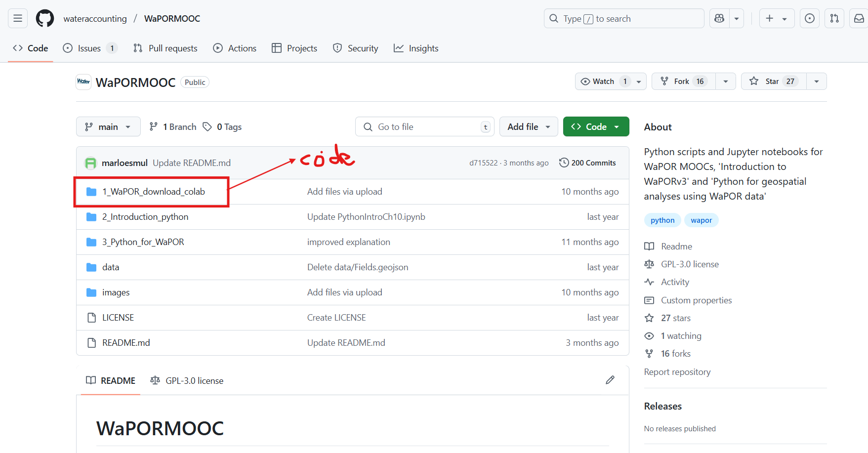This screenshot has width=868, height=453.
Task: Expand the Fork options dropdown arrow
Action: click(x=726, y=82)
